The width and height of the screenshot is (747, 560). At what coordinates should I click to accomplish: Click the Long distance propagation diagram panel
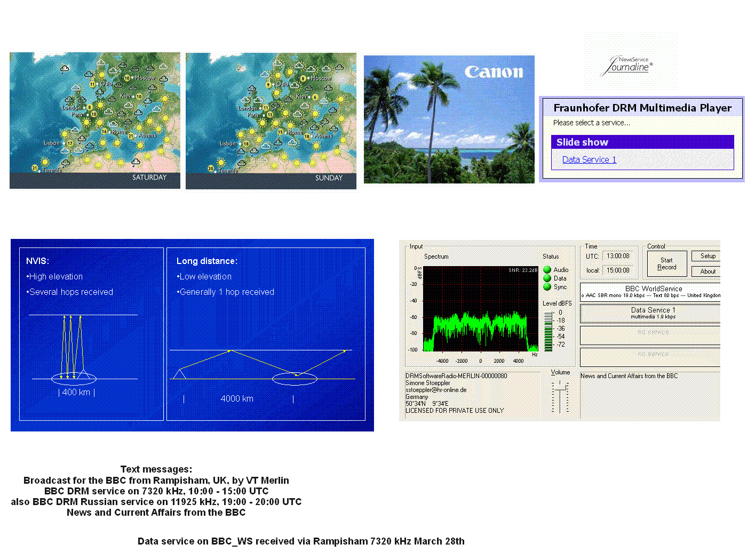(266, 334)
